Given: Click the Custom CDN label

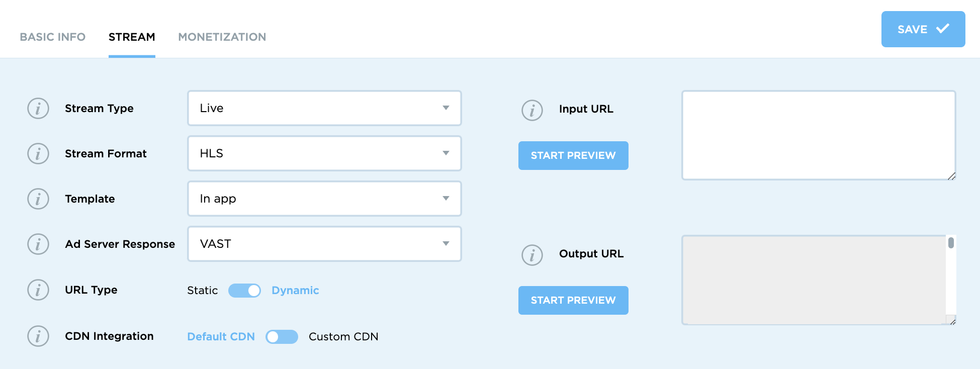Looking at the screenshot, I should click(343, 337).
